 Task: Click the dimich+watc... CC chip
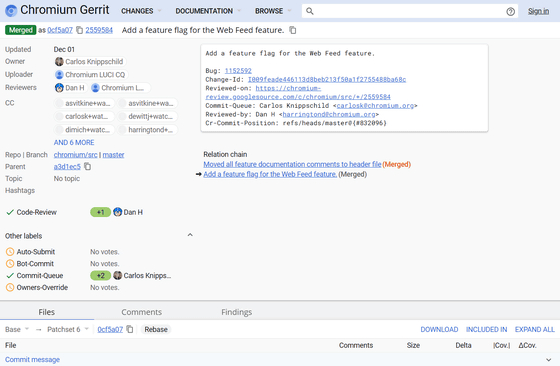[x=84, y=130]
